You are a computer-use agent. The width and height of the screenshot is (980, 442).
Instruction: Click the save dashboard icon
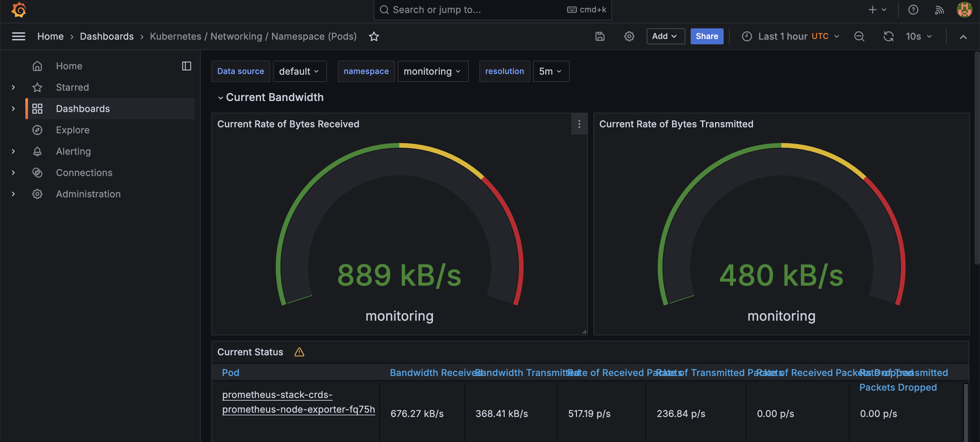(600, 37)
